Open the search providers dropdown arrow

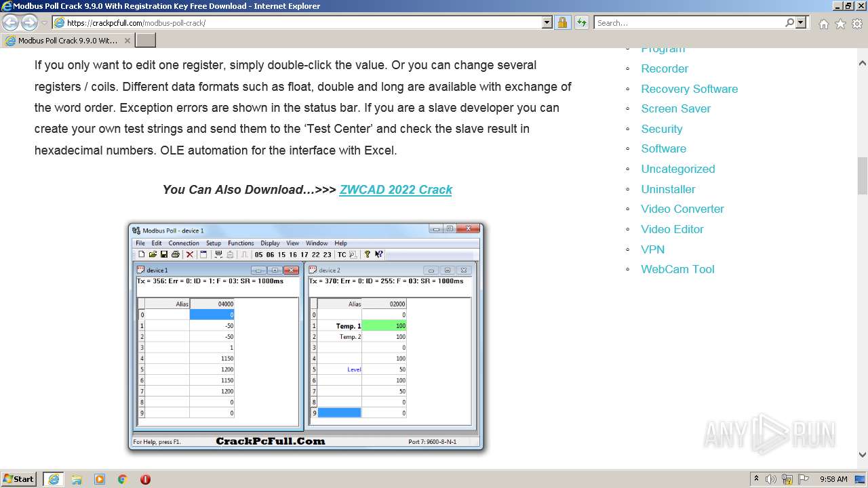coord(802,22)
